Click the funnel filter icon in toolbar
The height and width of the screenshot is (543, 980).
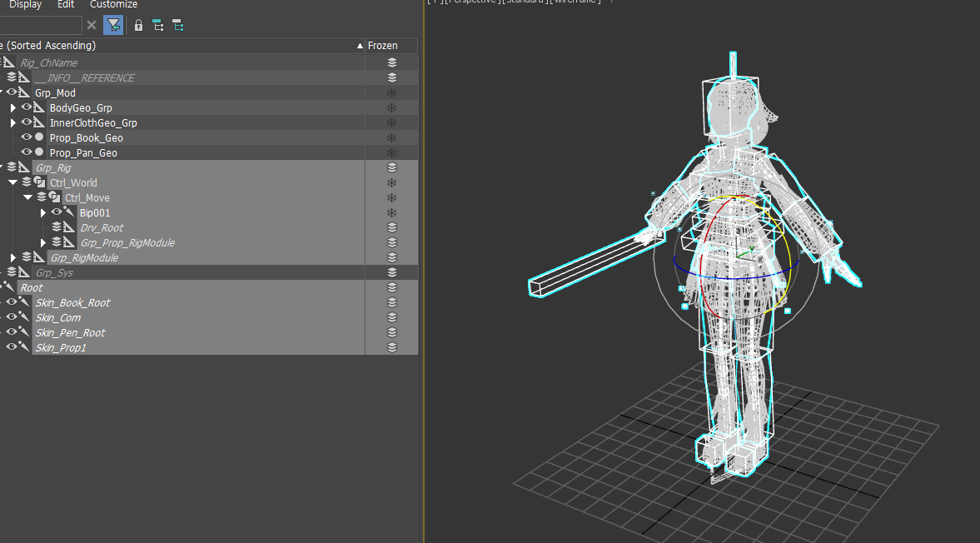[x=113, y=26]
